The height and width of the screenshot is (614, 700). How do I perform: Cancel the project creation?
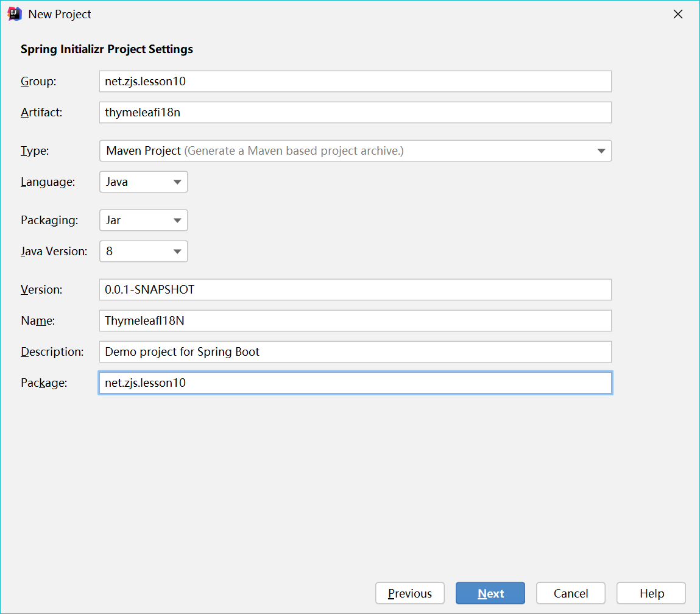tap(570, 593)
